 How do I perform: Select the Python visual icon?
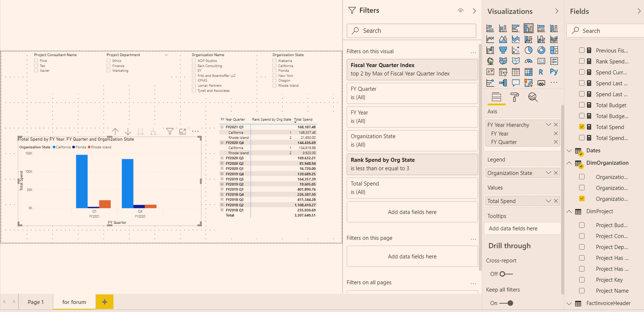(x=554, y=72)
